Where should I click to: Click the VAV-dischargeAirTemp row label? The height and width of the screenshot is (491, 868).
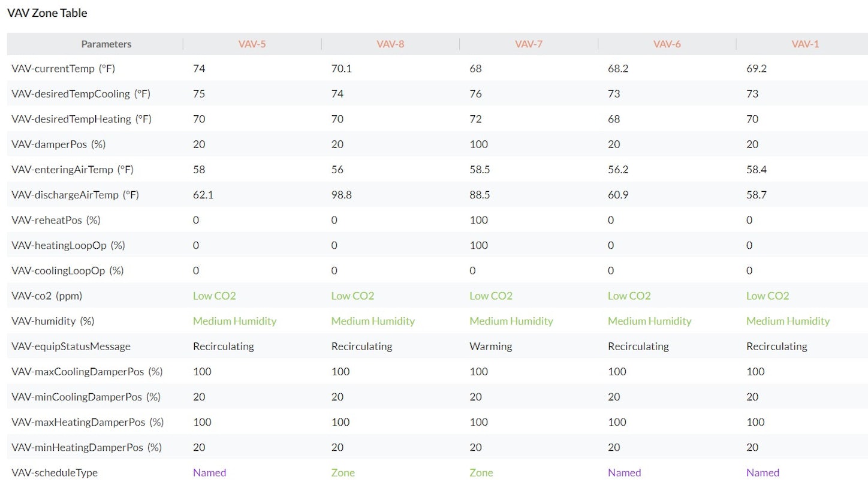coord(75,195)
